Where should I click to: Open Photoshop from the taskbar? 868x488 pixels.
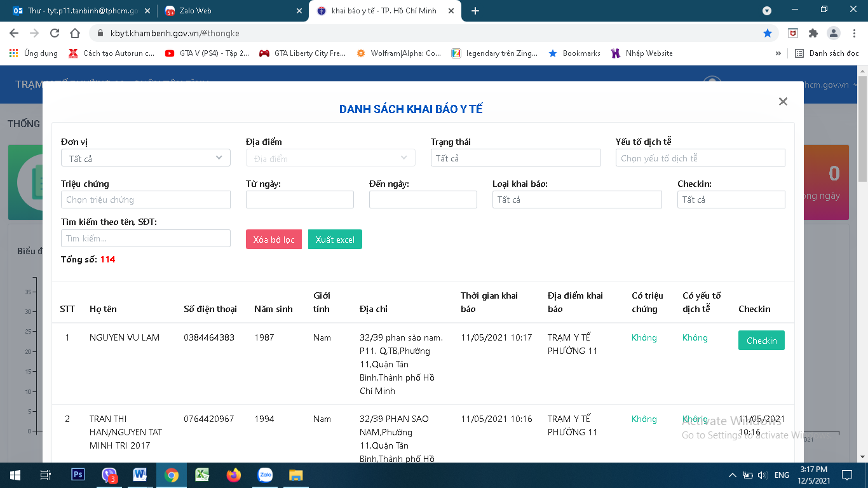click(78, 475)
